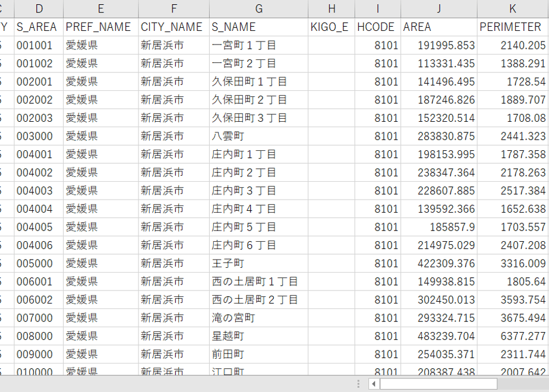Click the horizontal scrollbar left arrow
549x392 pixels.
point(374,384)
